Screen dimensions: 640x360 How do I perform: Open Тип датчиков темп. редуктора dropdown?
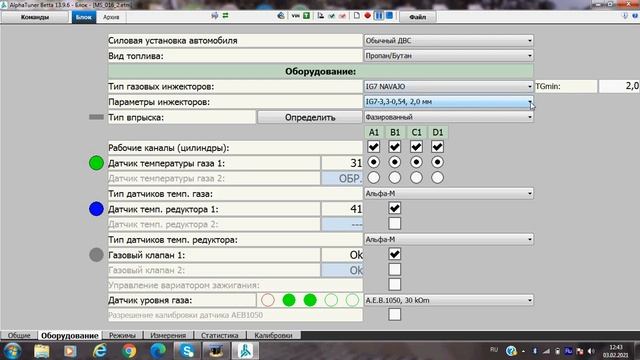(448, 239)
